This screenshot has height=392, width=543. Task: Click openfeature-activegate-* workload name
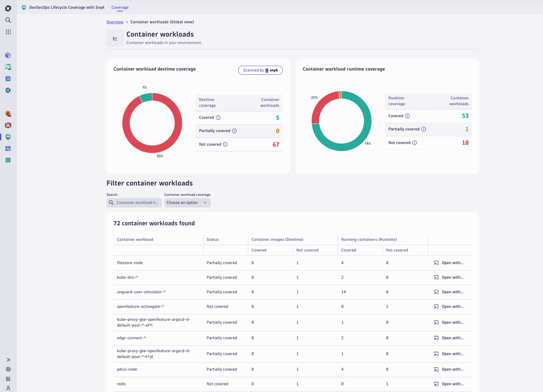[140, 307]
